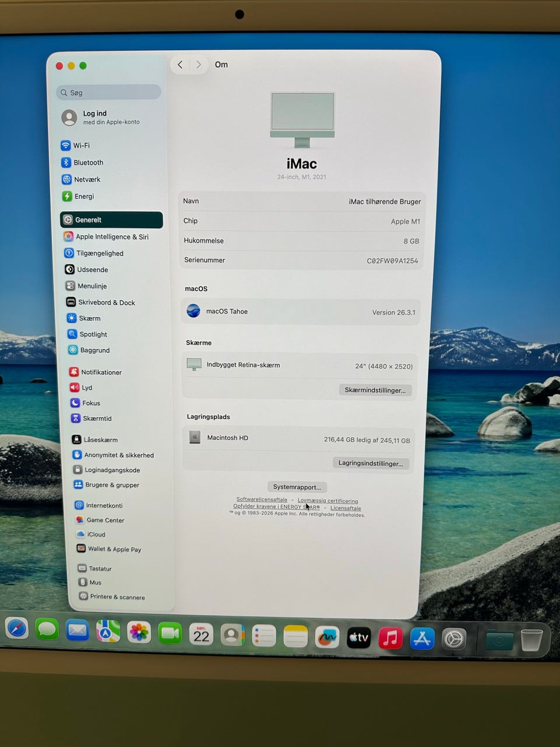Open Notes from the Dock

pos(295,637)
